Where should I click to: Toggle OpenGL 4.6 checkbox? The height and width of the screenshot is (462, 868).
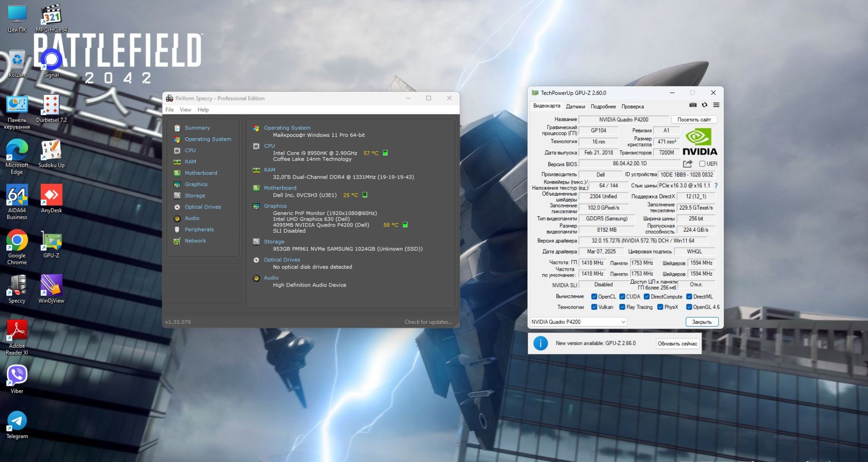[x=689, y=307]
